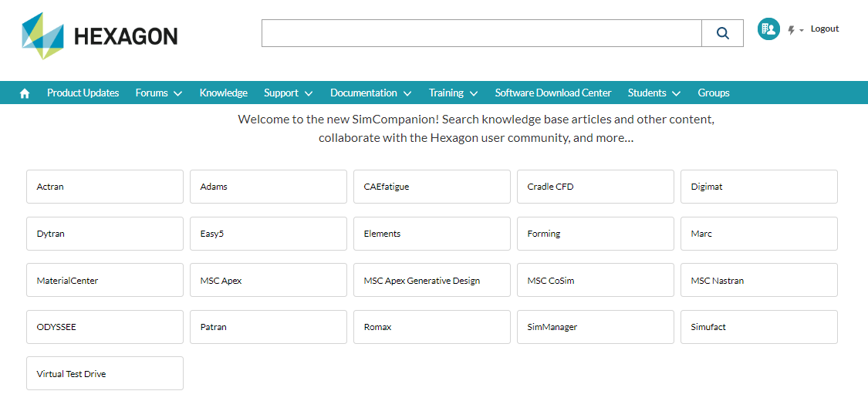Choose the MaterialCenter tile
The height and width of the screenshot is (401, 868).
click(x=105, y=281)
